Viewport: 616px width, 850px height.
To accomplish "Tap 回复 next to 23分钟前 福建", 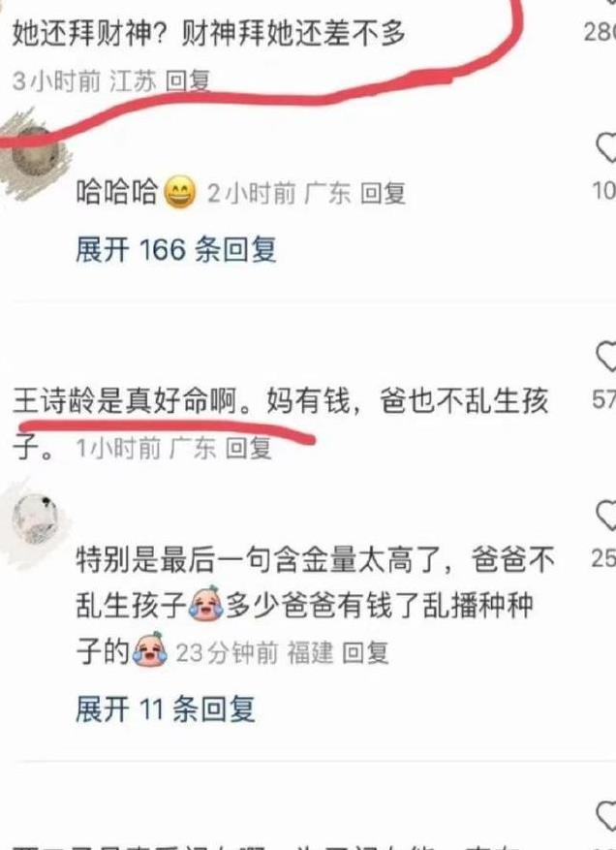I will (x=365, y=652).
